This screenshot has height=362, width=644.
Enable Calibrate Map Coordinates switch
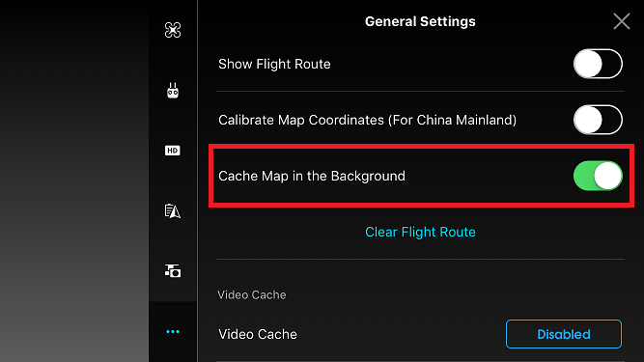pyautogui.click(x=598, y=120)
